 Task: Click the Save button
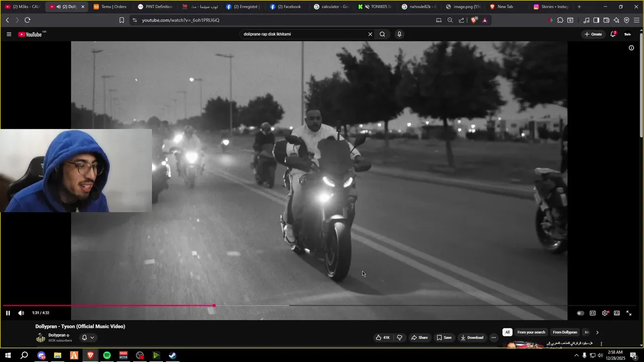point(444,337)
